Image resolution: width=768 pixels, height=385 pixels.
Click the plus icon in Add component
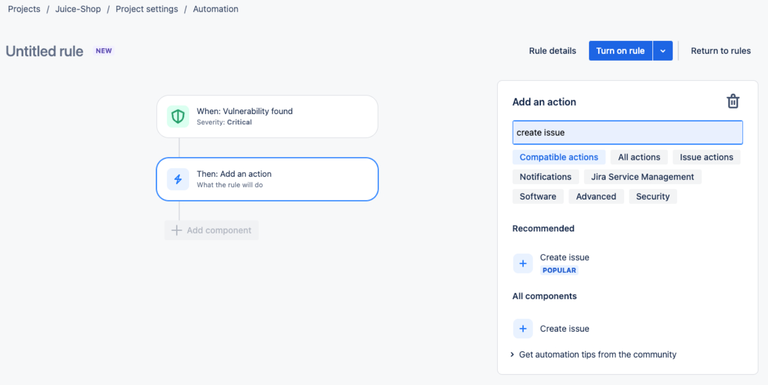[x=176, y=230]
